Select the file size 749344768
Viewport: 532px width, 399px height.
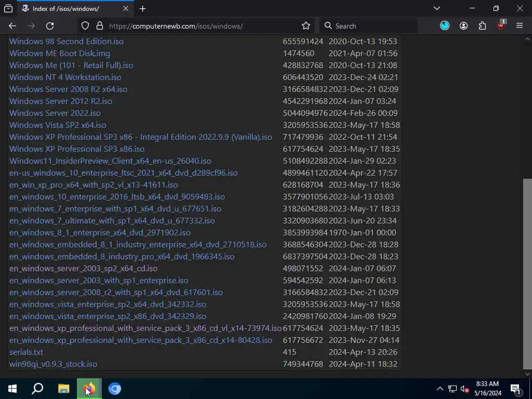(303, 364)
